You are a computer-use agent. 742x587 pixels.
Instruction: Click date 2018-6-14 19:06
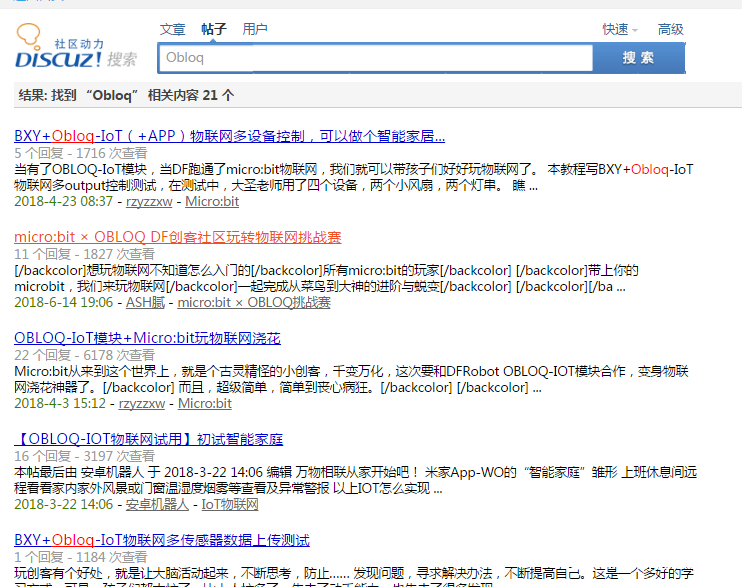[64, 302]
